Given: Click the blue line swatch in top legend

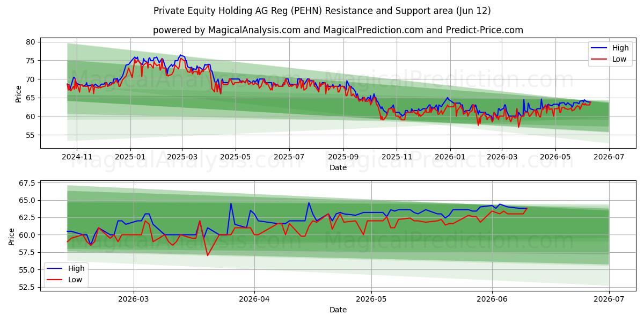Looking at the screenshot, I should 599,48.
